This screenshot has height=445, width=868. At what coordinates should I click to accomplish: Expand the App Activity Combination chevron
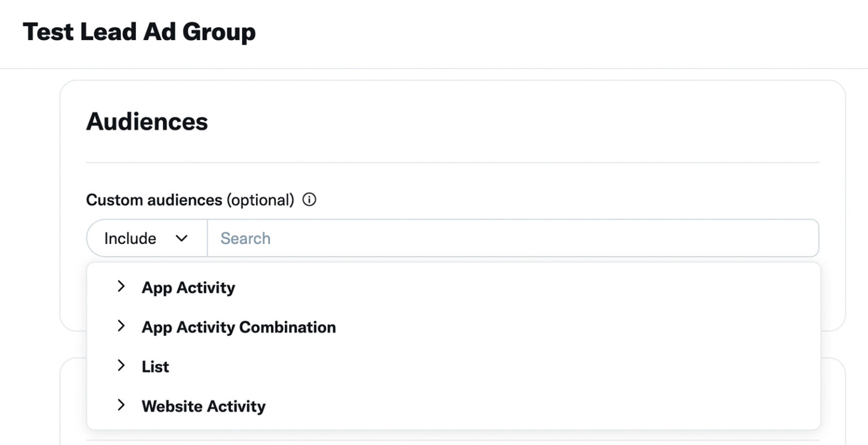click(x=120, y=326)
